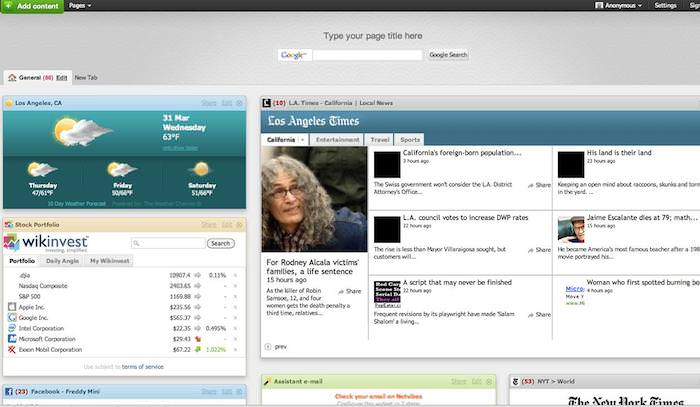The height and width of the screenshot is (407, 700).
Task: Click the L.A. Times widget header icon
Action: coord(267,103)
